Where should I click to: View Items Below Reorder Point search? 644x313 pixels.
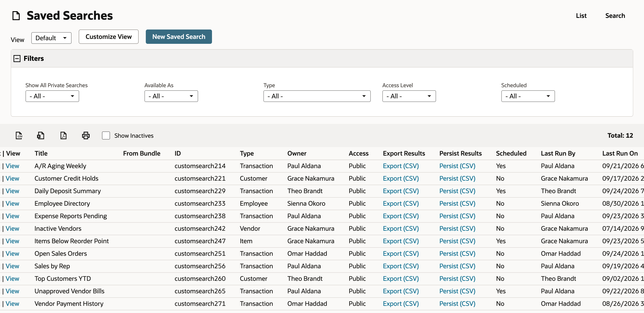[x=13, y=241]
